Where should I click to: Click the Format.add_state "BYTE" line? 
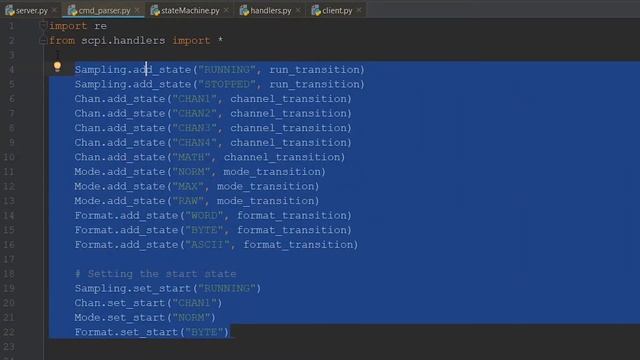[x=213, y=230]
